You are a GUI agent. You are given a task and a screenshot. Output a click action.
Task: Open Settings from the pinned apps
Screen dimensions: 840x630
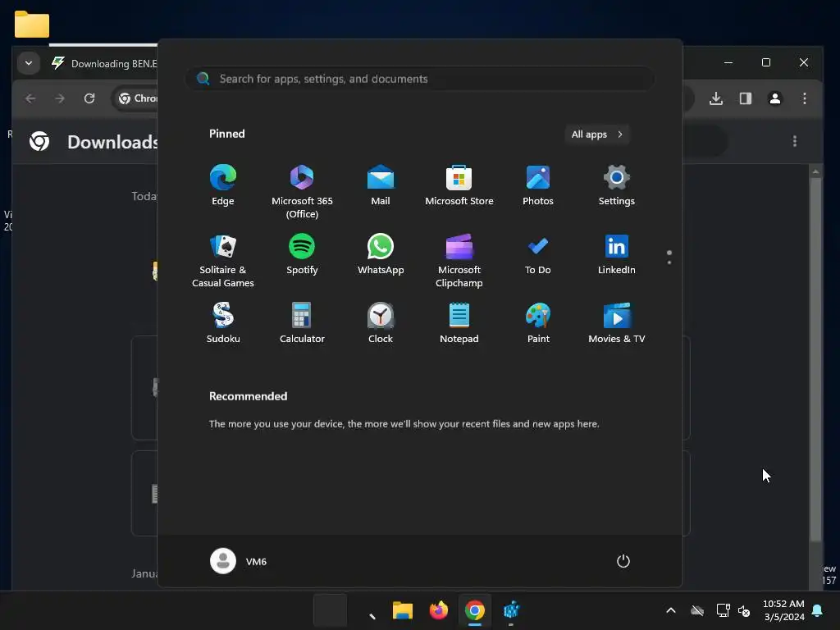[617, 185]
